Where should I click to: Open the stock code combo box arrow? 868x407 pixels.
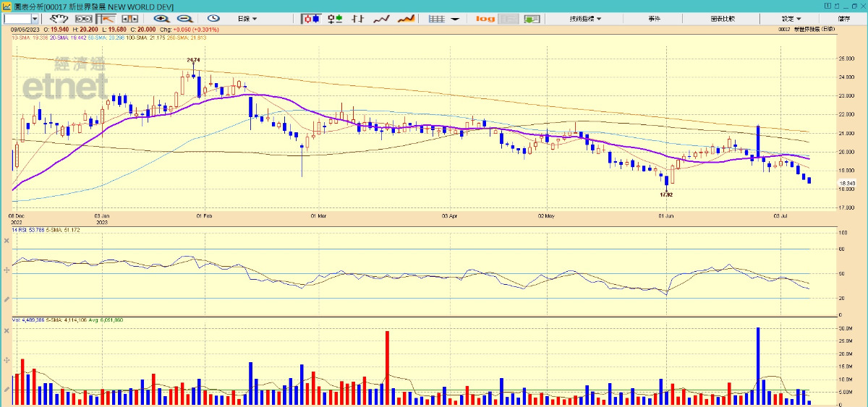coord(35,18)
